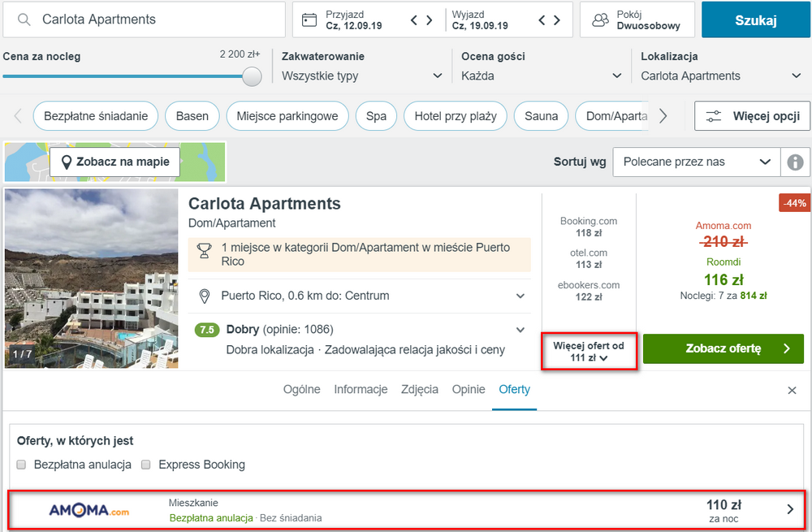Open the AMOMA.com 110 zł offer row

407,510
